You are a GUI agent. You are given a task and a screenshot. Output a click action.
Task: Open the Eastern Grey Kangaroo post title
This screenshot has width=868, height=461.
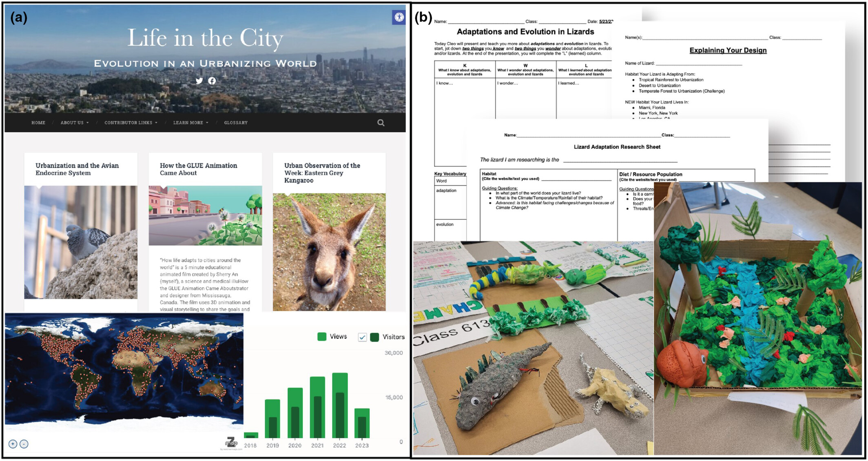(322, 173)
